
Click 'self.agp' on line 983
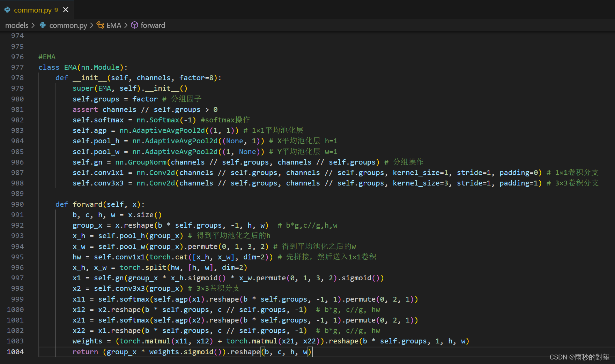tap(90, 130)
